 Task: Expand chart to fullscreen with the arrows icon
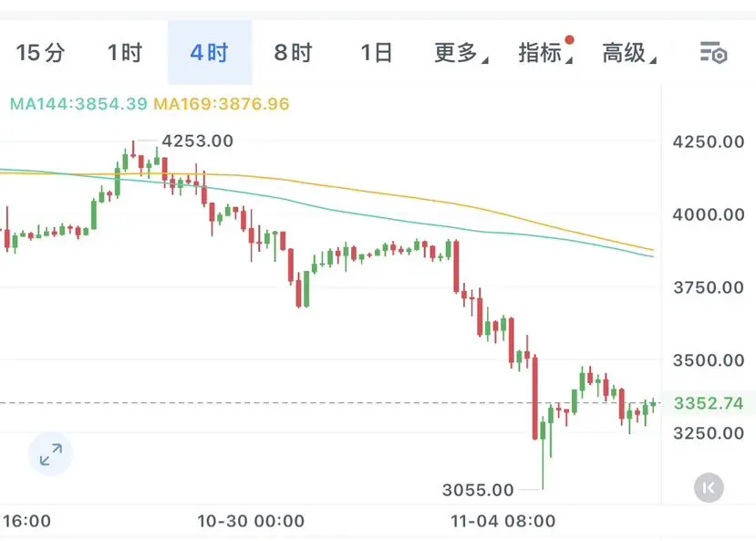(51, 454)
